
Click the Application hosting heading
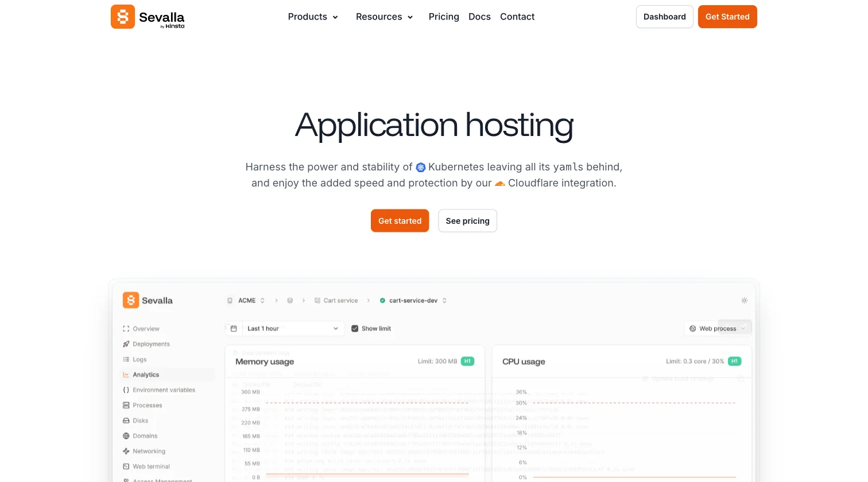(434, 126)
